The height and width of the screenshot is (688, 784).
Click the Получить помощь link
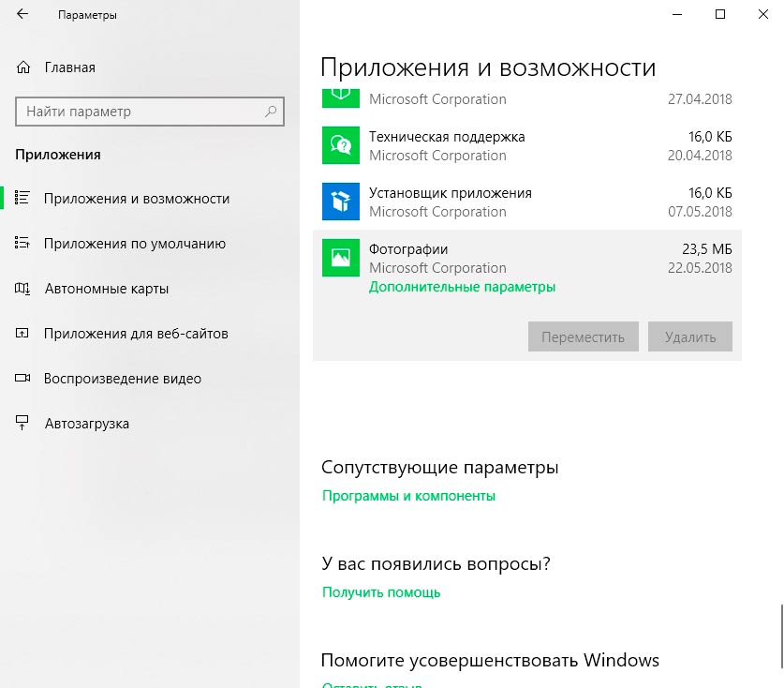(381, 592)
